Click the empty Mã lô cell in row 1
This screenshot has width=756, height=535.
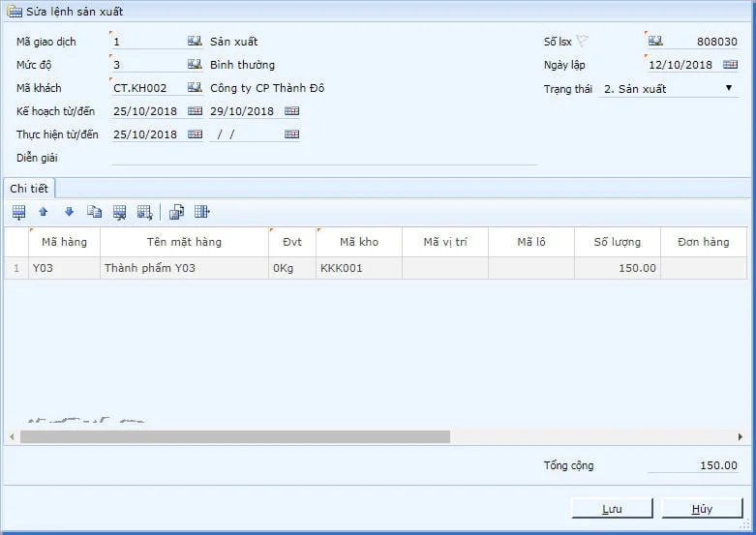530,268
